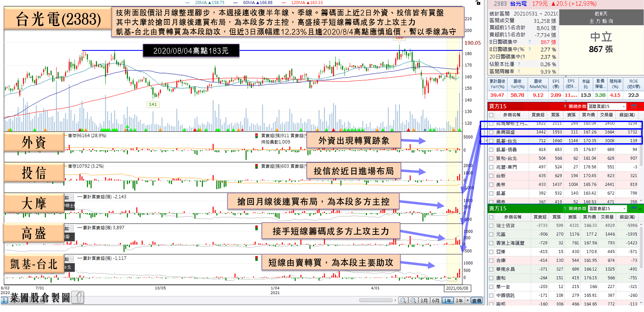Select the 亞東 seller row
The width and height of the screenshot is (644, 312).
pos(564,252)
